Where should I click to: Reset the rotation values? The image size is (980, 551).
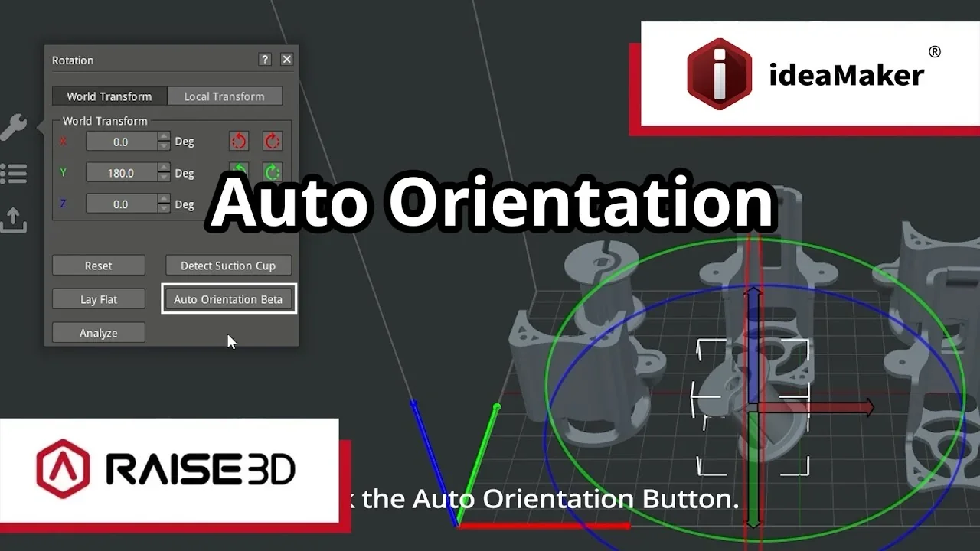[98, 265]
